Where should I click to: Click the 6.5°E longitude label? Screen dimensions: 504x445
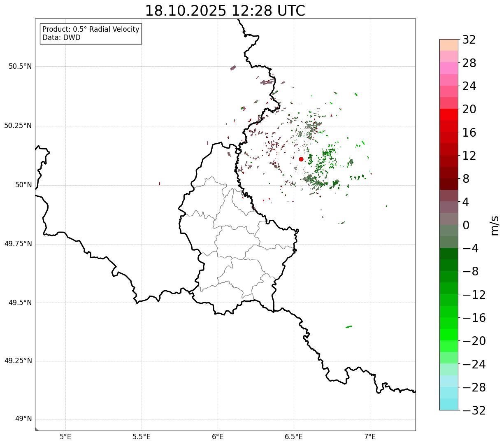click(x=294, y=437)
